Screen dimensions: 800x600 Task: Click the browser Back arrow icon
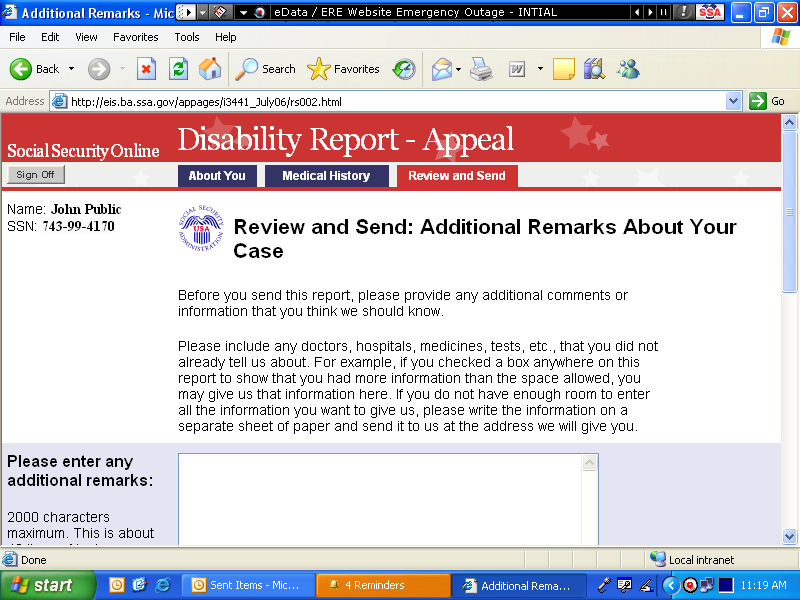22,69
